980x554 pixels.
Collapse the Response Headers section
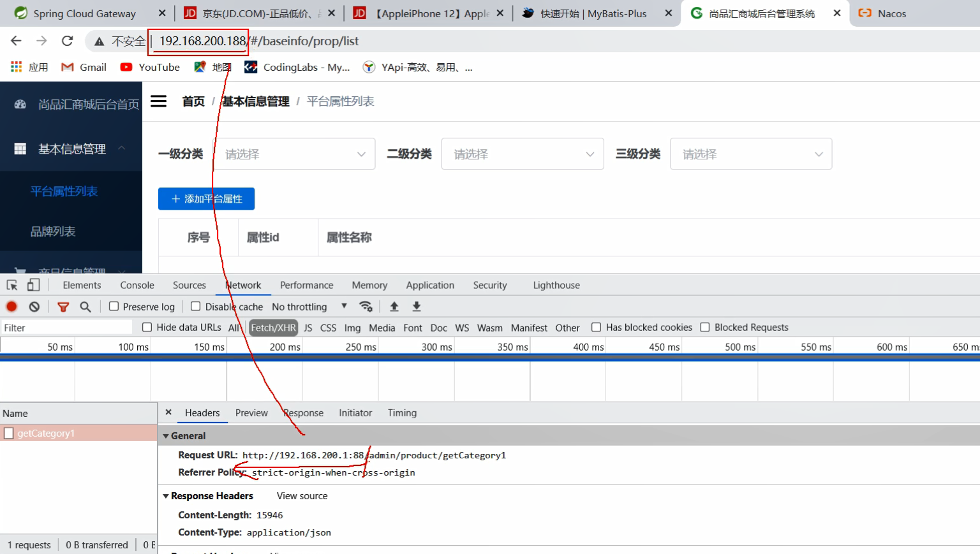166,496
